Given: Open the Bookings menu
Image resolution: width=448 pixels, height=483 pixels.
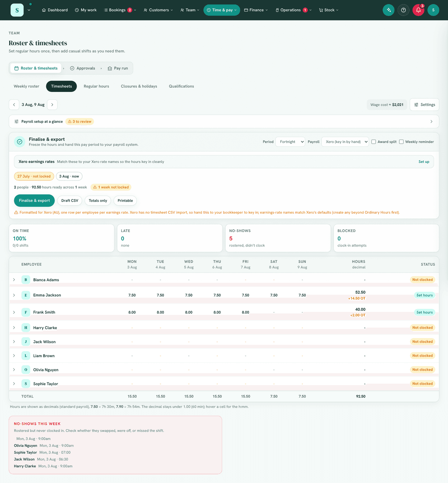Looking at the screenshot, I should click(x=120, y=10).
